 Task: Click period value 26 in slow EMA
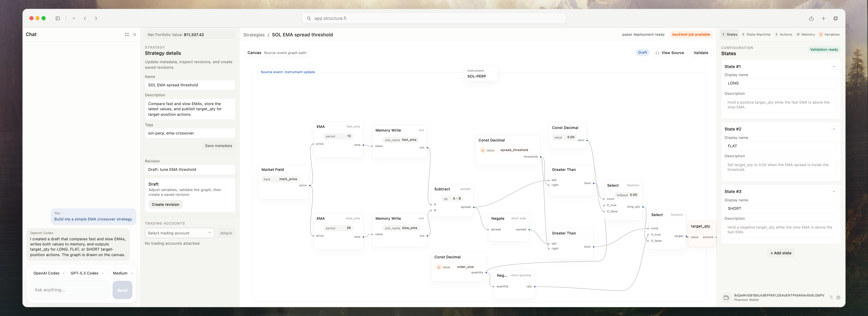point(349,228)
